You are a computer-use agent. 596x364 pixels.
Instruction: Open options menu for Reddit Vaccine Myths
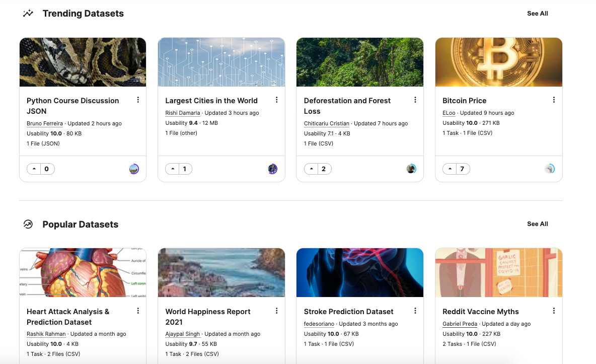(554, 311)
